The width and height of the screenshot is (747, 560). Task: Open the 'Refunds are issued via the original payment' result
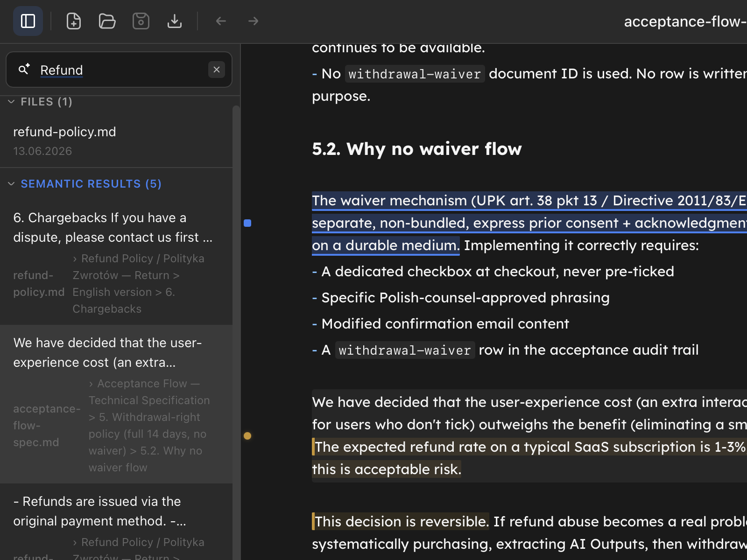coord(116,522)
